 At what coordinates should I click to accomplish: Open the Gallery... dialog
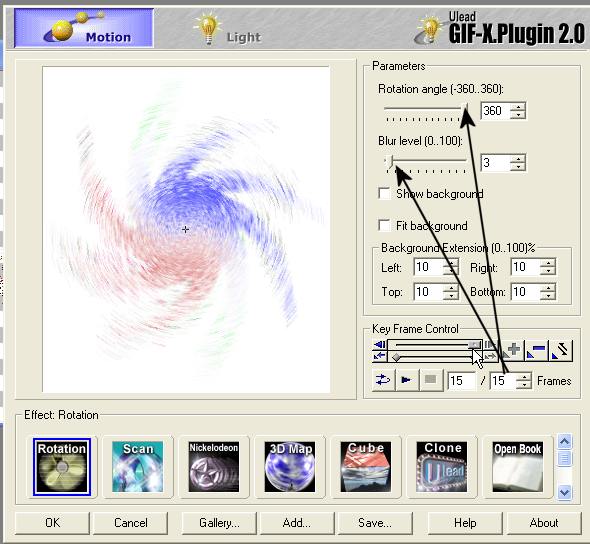pyautogui.click(x=219, y=523)
